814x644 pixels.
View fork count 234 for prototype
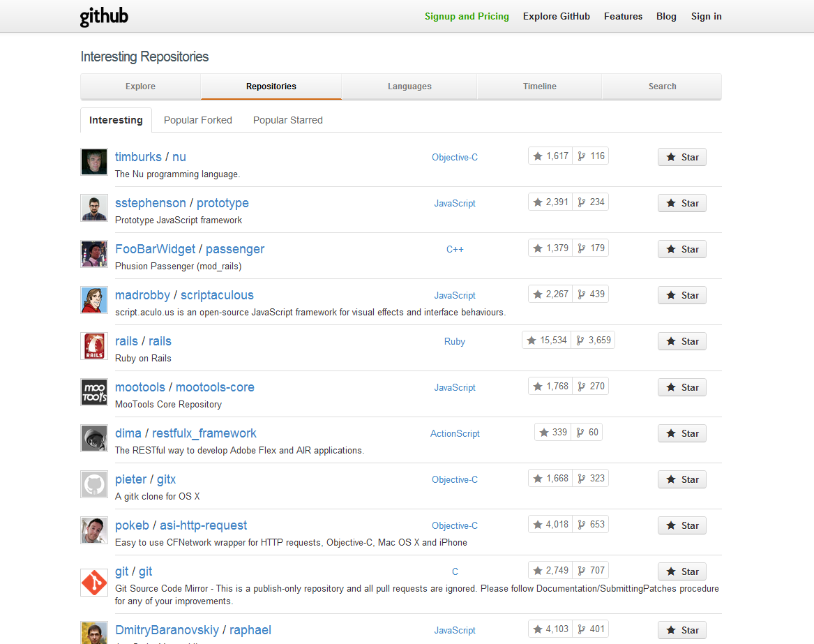(591, 202)
